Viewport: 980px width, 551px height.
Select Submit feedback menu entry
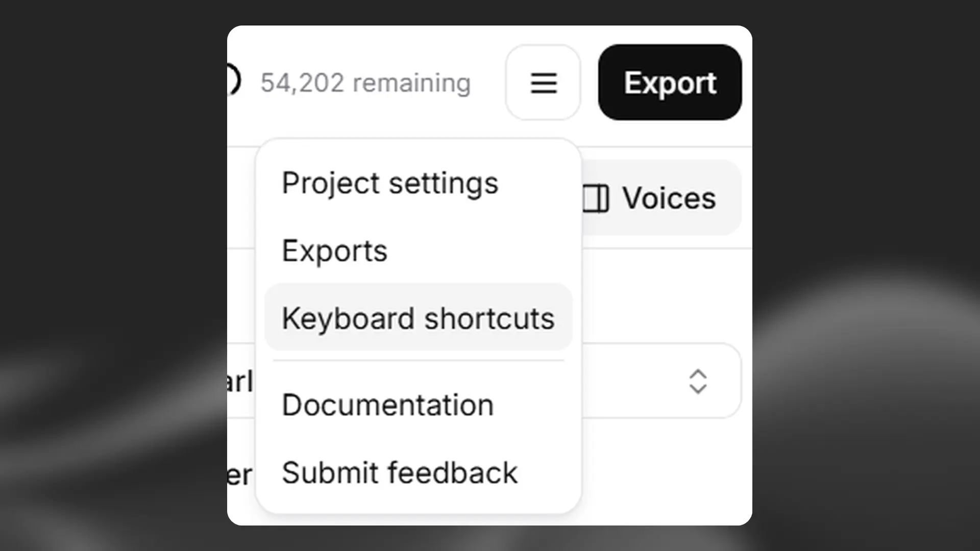[x=399, y=472]
